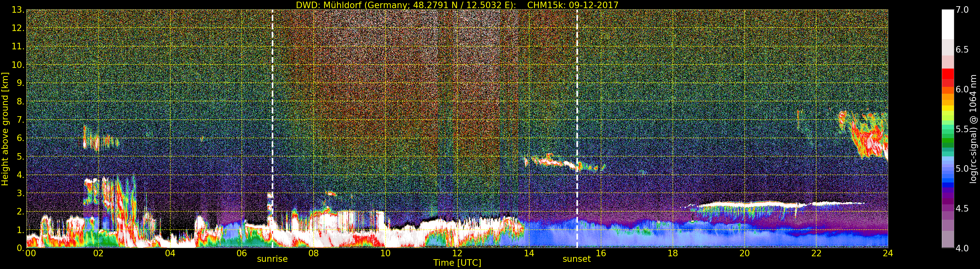The width and height of the screenshot is (980, 269).
Task: Click the "5." tick on the height axis
Action: click(20, 156)
